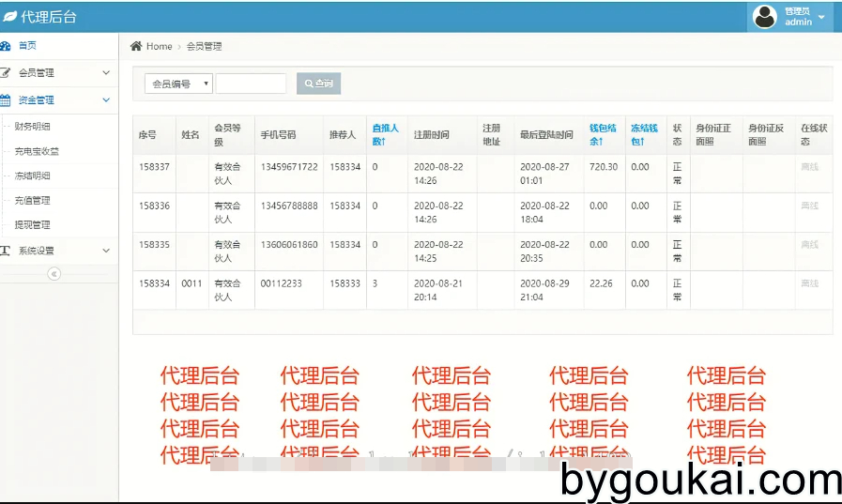The height and width of the screenshot is (504, 842).
Task: Click wallet balance 720.30
Action: [x=604, y=167]
